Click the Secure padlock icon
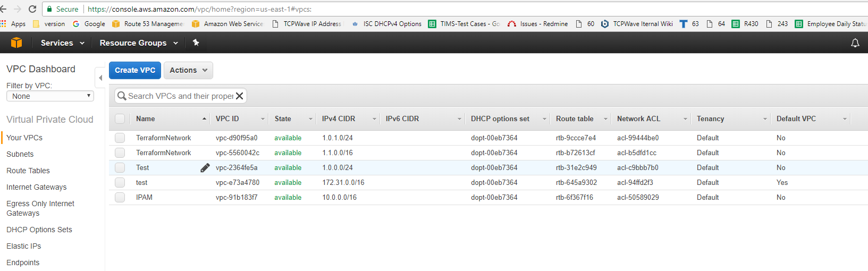The image size is (868, 271). pos(49,9)
